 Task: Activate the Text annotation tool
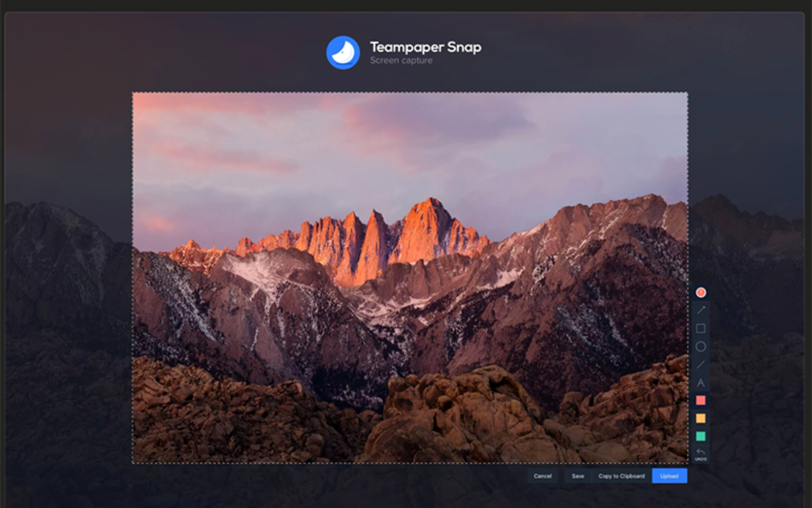[701, 383]
